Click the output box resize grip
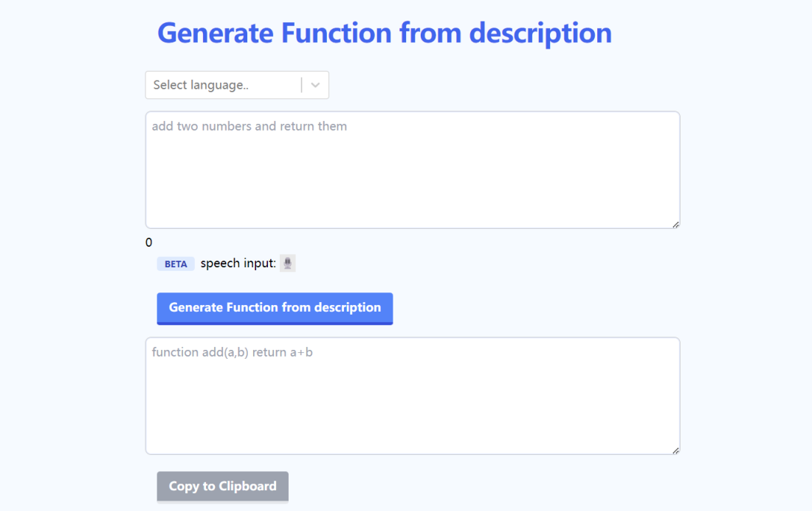This screenshot has height=511, width=812. pos(675,450)
